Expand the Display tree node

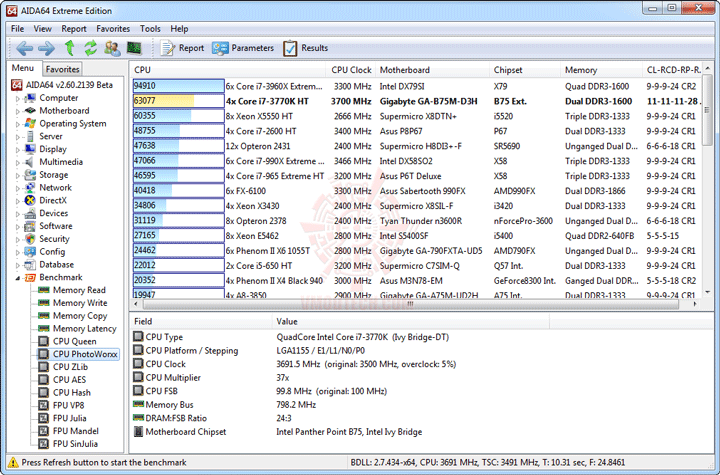[18, 150]
